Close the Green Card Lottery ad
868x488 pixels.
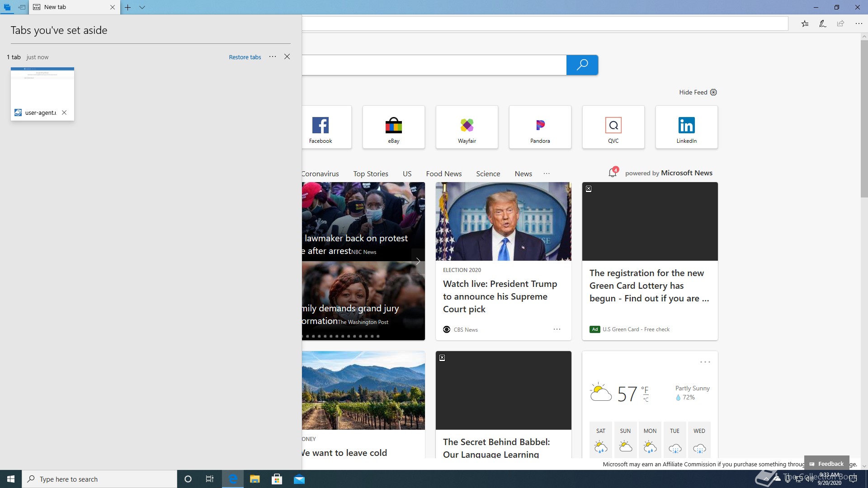[589, 189]
